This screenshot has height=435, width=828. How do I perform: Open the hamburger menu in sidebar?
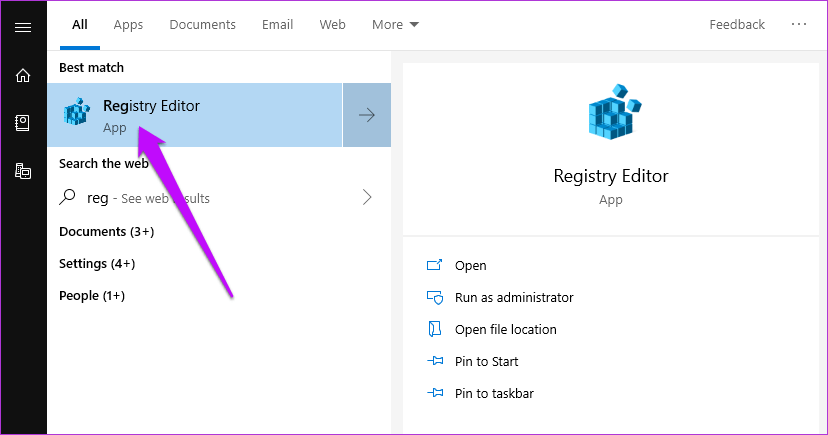[23, 27]
